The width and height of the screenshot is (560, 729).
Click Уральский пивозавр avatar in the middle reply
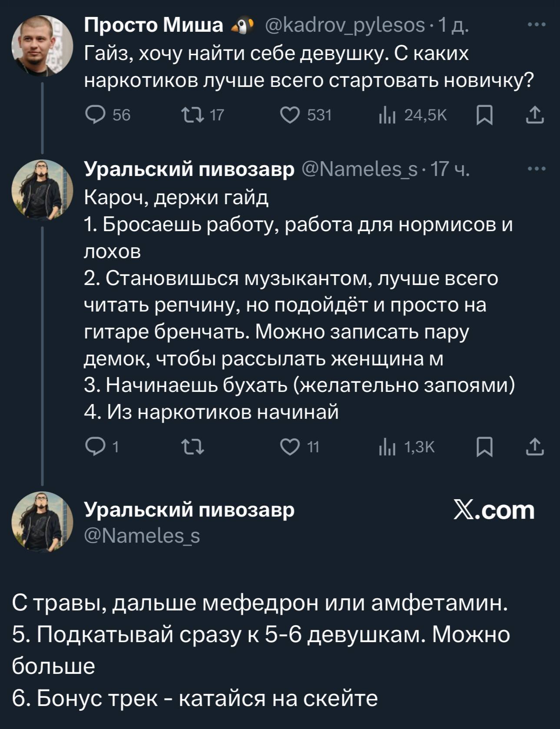click(x=42, y=189)
